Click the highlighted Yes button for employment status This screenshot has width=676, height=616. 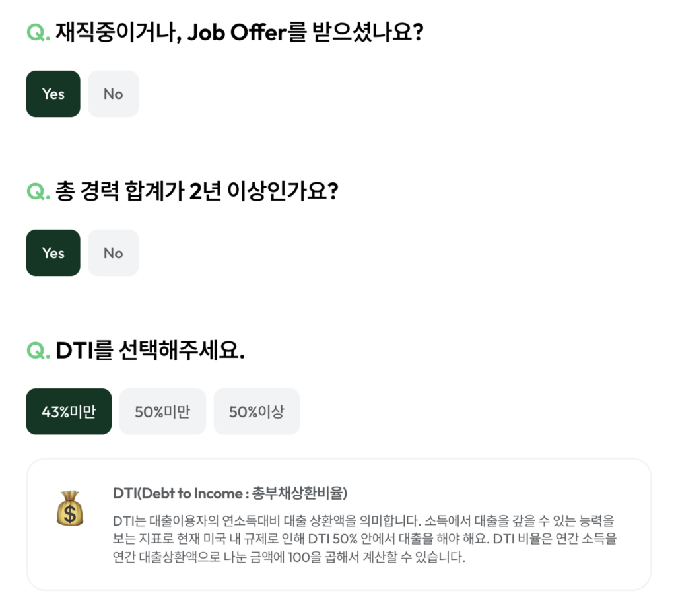tap(53, 94)
